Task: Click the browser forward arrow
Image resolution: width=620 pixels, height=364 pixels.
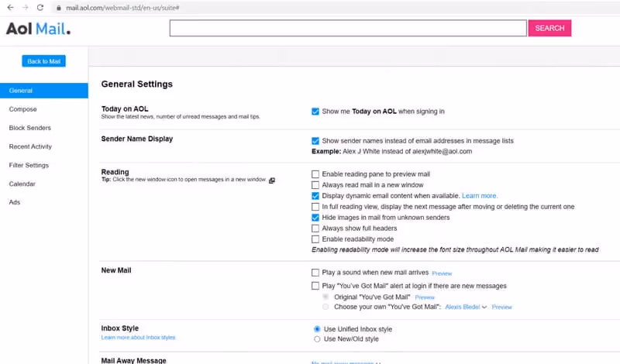Action: [26, 8]
